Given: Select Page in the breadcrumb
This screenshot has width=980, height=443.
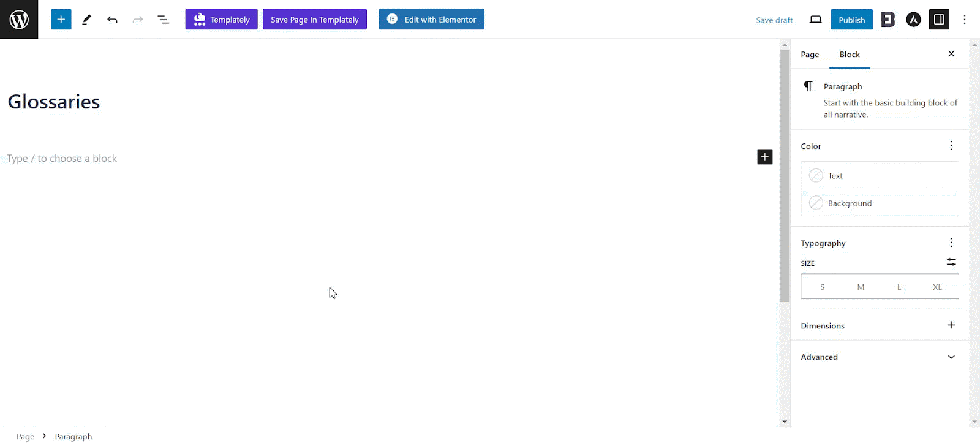Looking at the screenshot, I should tap(25, 436).
